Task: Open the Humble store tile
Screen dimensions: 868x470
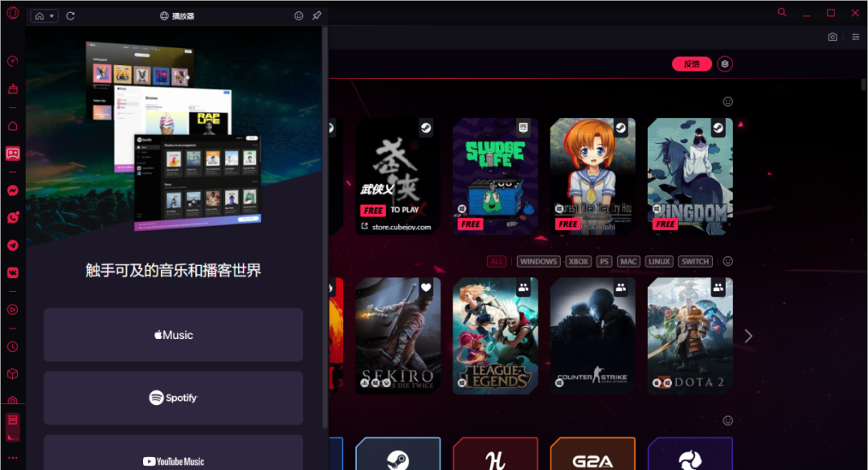Action: [495, 454]
